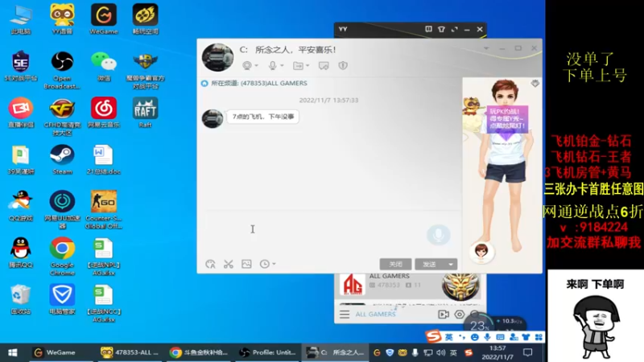Open the Windows Start menu
Image resolution: width=644 pixels, height=362 pixels.
pos(13,352)
